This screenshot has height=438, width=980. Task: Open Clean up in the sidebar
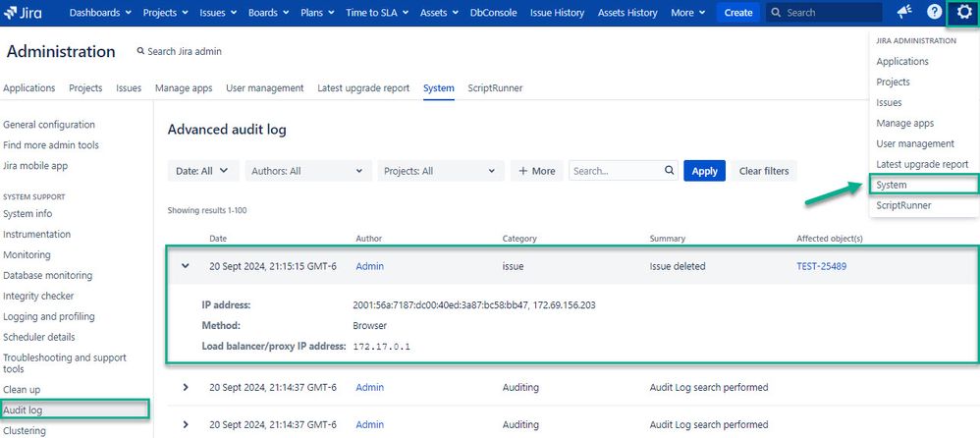22,389
